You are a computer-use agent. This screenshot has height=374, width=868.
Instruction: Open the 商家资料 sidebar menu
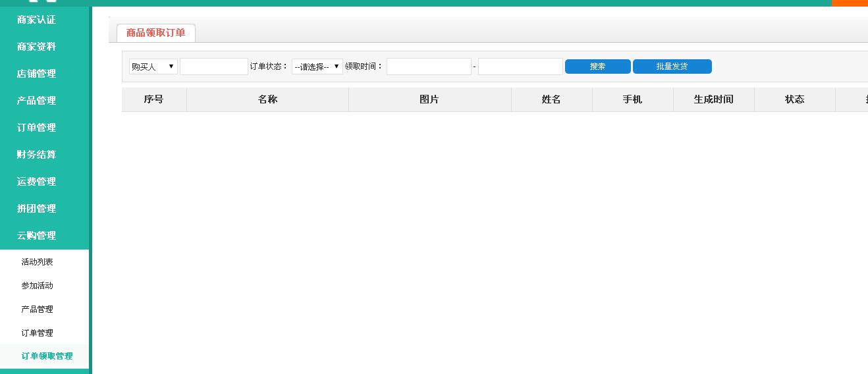pyautogui.click(x=37, y=47)
